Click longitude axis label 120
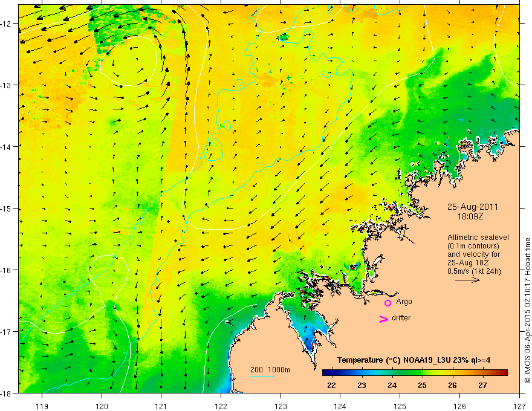 (102, 406)
